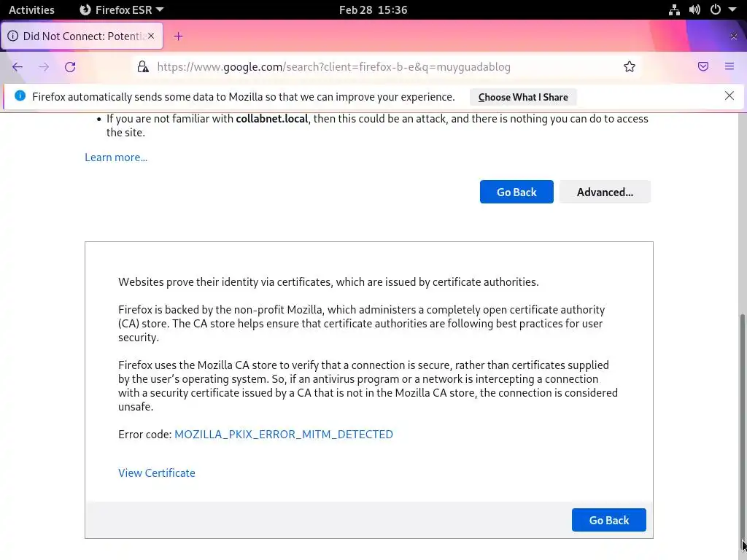The width and height of the screenshot is (747, 560).
Task: Open the site security lock info
Action: tap(143, 66)
